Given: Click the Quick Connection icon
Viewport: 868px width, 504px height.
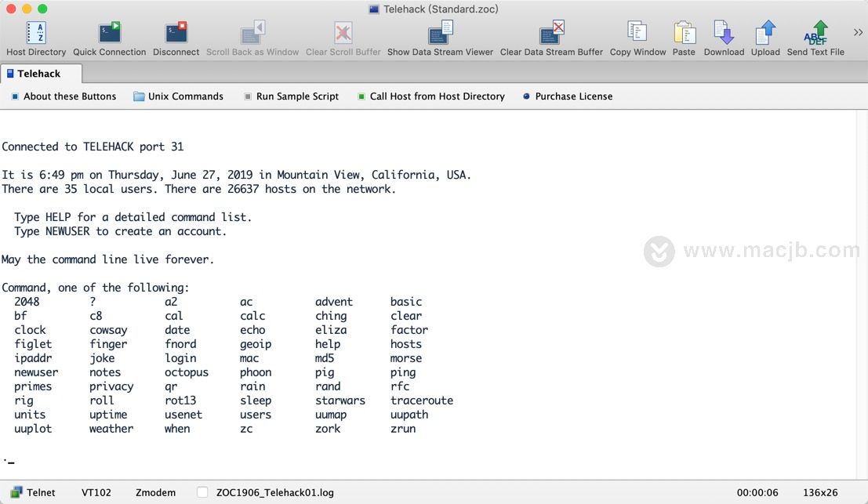Looking at the screenshot, I should click(x=110, y=33).
